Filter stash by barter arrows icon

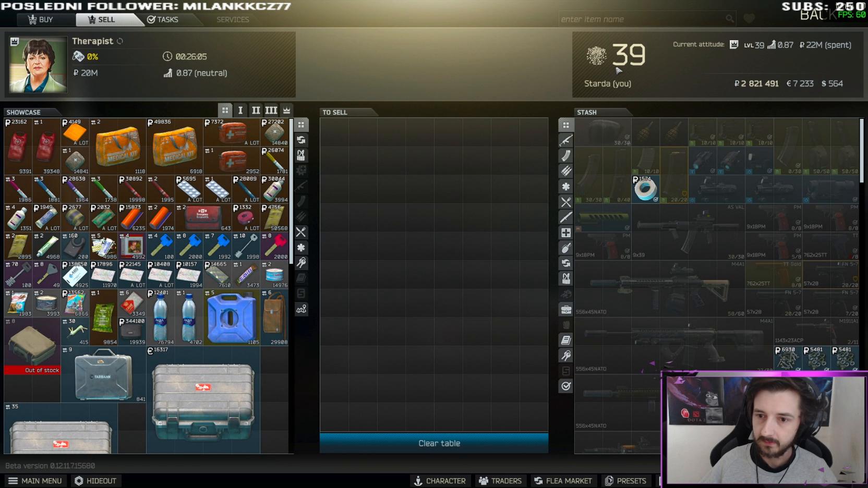(566, 263)
